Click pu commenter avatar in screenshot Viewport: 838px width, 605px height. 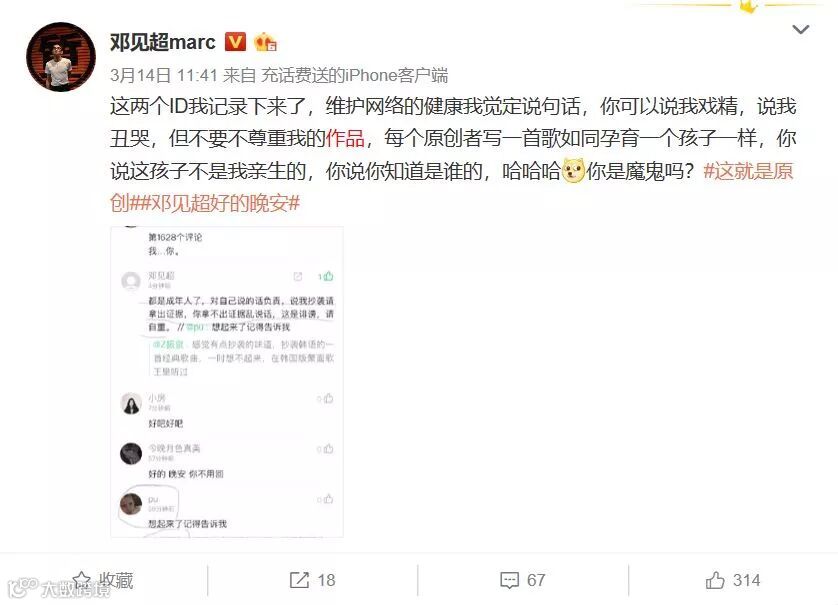point(131,504)
